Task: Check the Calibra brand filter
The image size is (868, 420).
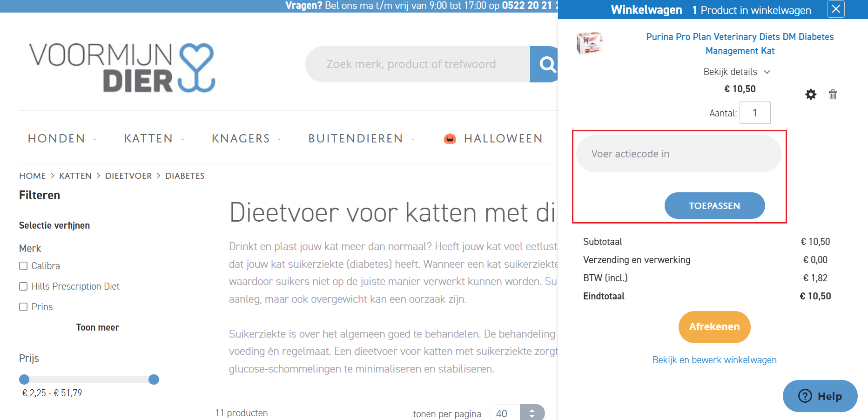Action: [x=23, y=265]
